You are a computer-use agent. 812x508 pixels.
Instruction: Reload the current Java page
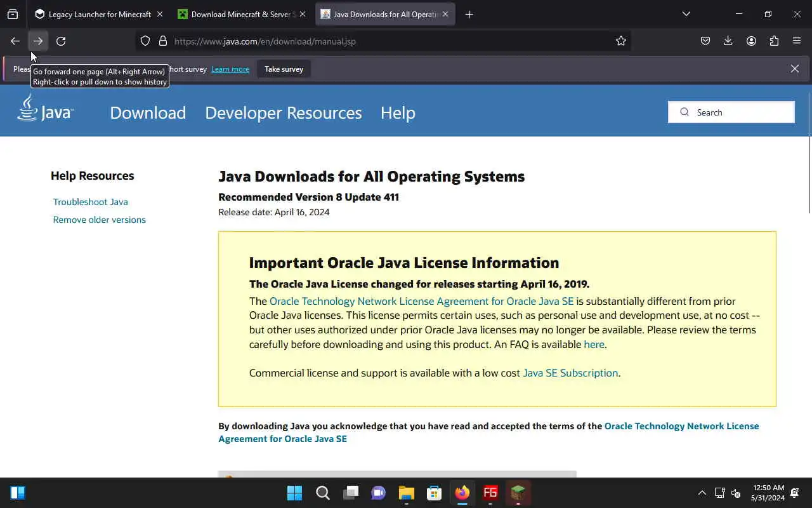[61, 41]
